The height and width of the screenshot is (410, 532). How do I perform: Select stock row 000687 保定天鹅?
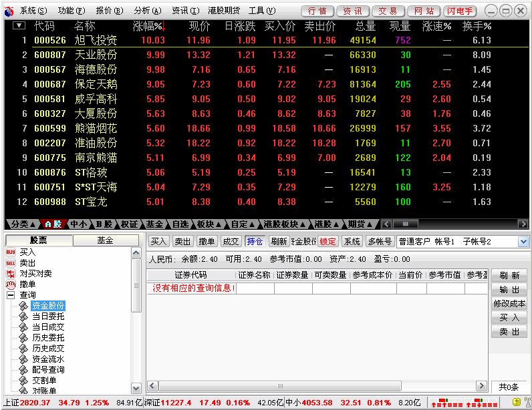point(267,84)
